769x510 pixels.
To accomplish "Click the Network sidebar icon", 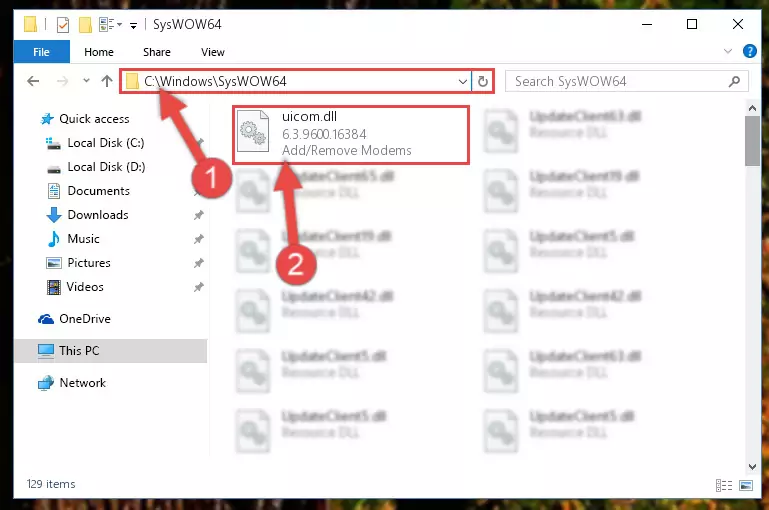I will point(46,383).
